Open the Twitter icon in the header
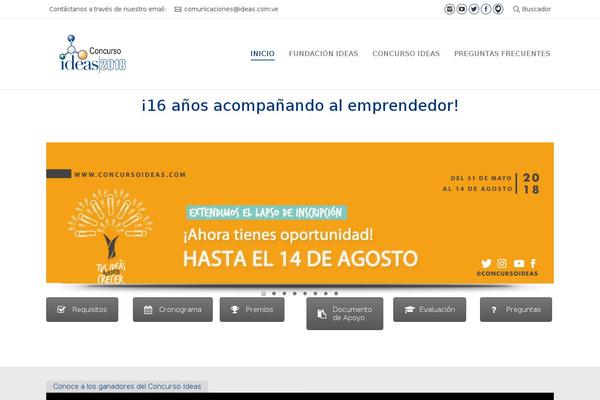 [474, 9]
